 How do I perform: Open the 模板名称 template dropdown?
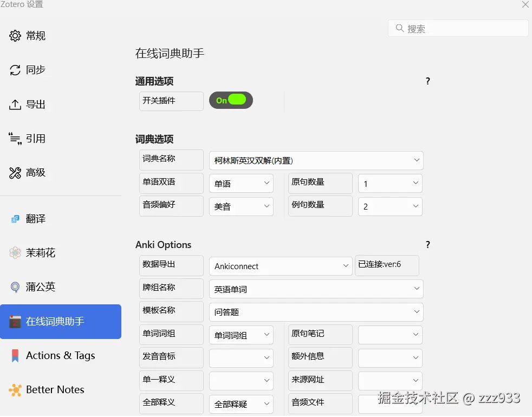[x=316, y=312]
